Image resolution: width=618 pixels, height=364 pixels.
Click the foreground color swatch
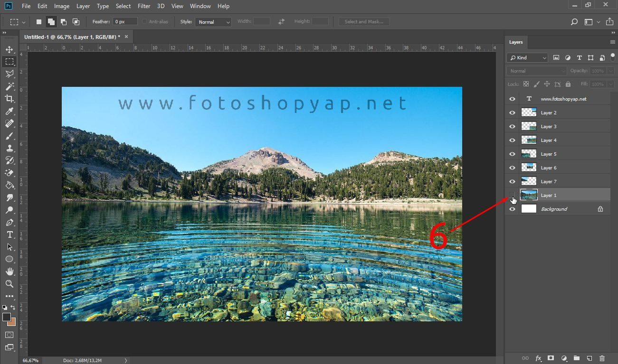[x=7, y=317]
